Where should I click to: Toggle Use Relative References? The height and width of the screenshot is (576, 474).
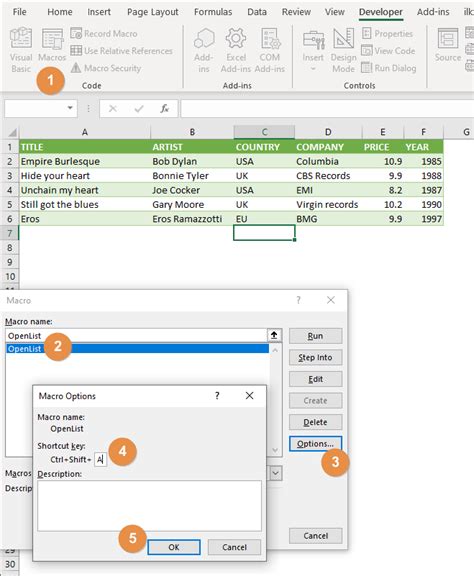click(122, 51)
